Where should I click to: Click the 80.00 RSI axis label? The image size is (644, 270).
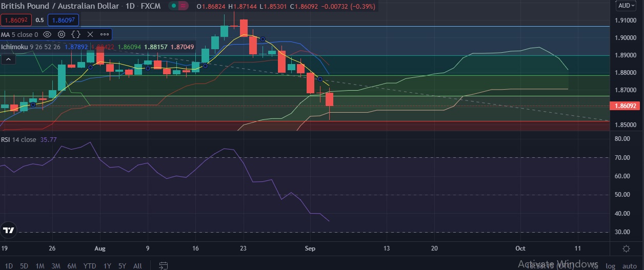[x=622, y=139]
